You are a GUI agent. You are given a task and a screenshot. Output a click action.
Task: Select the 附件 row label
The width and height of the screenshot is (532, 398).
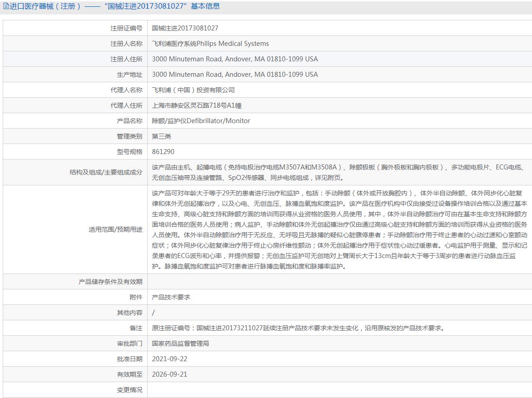point(136,297)
